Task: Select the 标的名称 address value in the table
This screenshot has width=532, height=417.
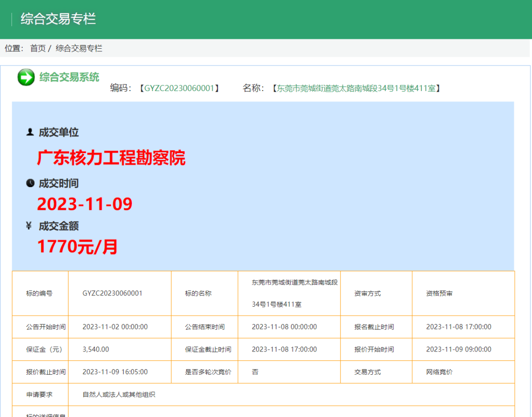Action: coord(295,293)
